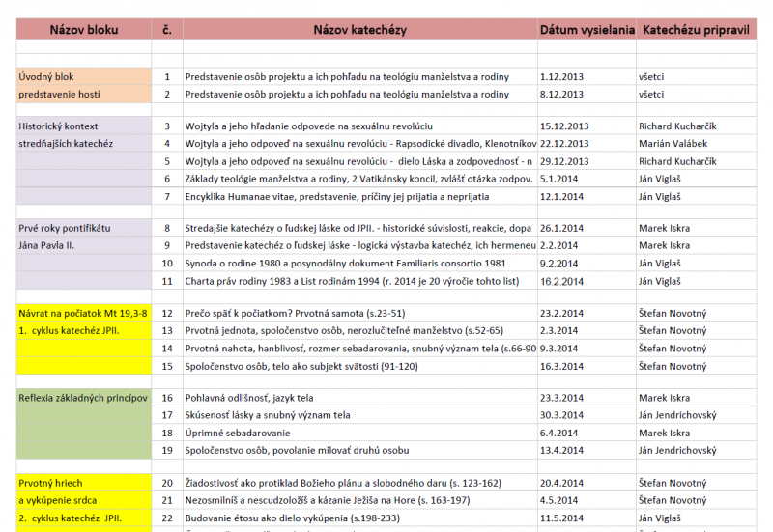The image size is (773, 532).
Task: Select the date cell 1.12.2013
Action: pyautogui.click(x=587, y=76)
